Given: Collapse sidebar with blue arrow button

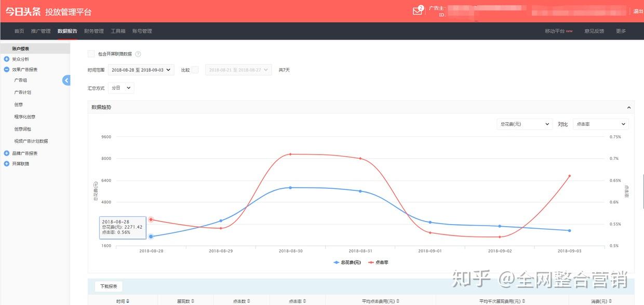Looking at the screenshot, I should [x=66, y=80].
